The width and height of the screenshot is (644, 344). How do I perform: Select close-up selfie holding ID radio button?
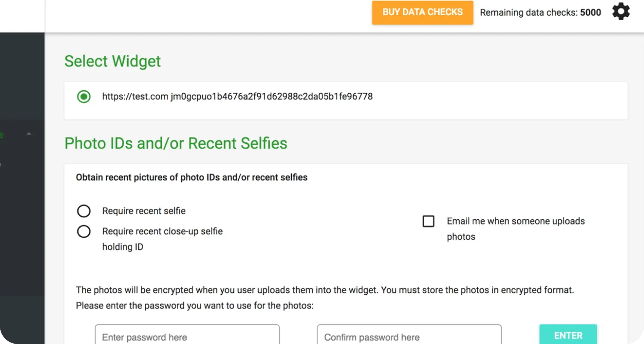[x=84, y=232]
